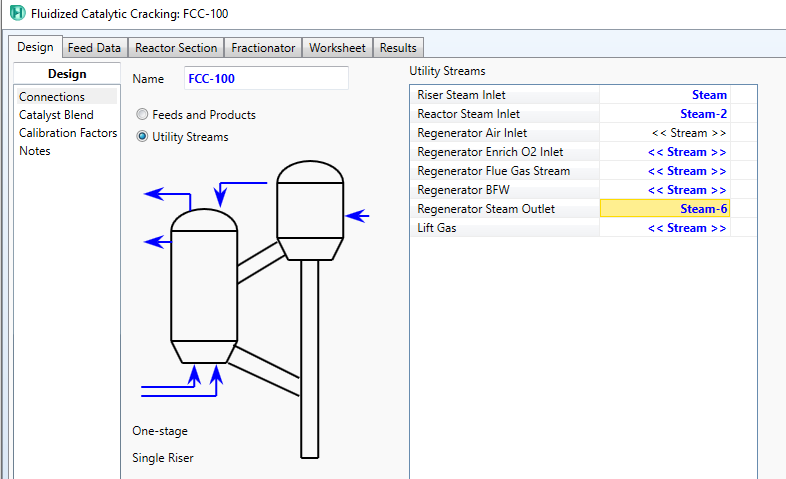Select the Utility Streams radio button
786x479 pixels.
coord(142,136)
